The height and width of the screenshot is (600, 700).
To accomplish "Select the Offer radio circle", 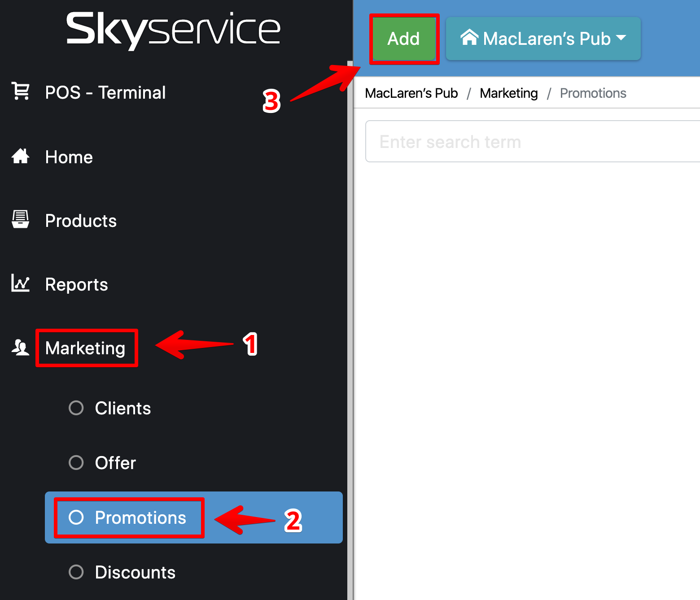I will click(x=76, y=462).
